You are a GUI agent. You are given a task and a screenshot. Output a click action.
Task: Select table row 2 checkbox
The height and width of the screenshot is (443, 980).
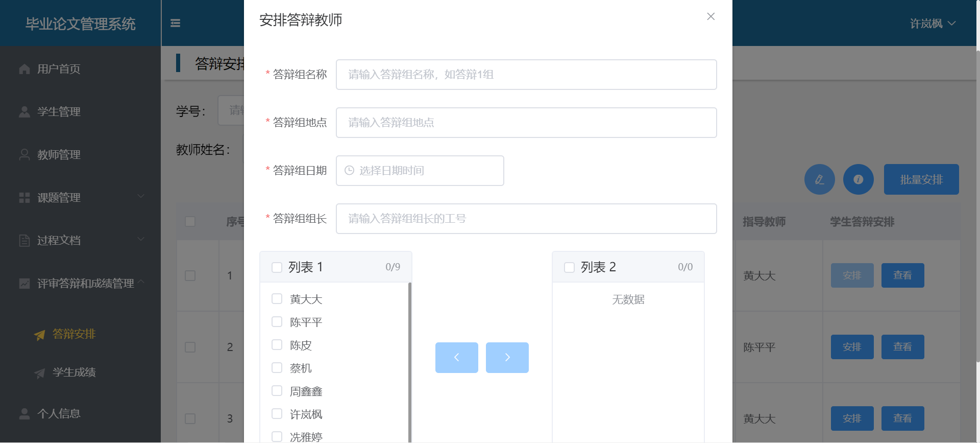[x=190, y=347]
